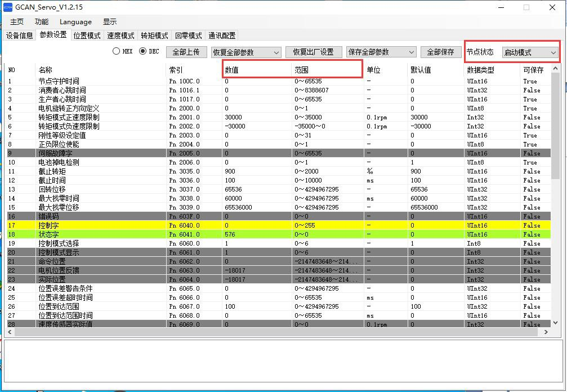
Task: Go to the 设备信息 tab
Action: pyautogui.click(x=20, y=35)
